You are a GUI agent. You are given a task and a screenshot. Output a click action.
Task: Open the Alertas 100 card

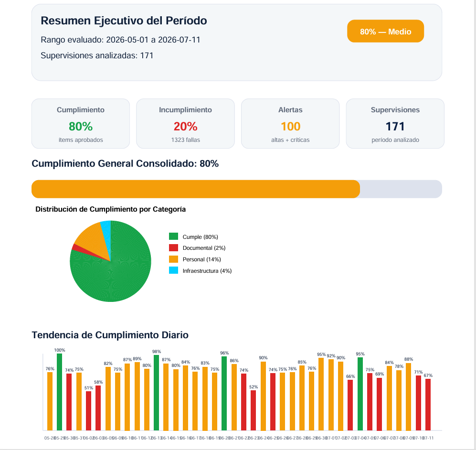[x=290, y=124]
